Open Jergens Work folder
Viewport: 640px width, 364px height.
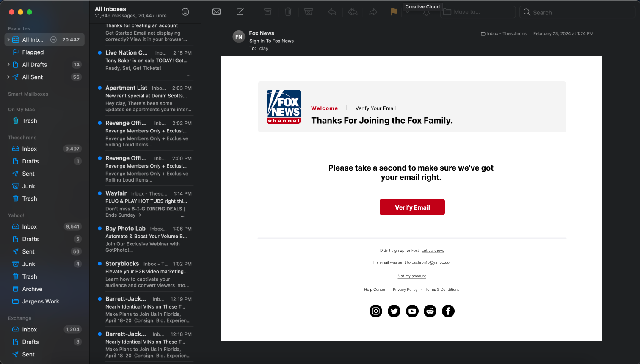[x=44, y=301]
